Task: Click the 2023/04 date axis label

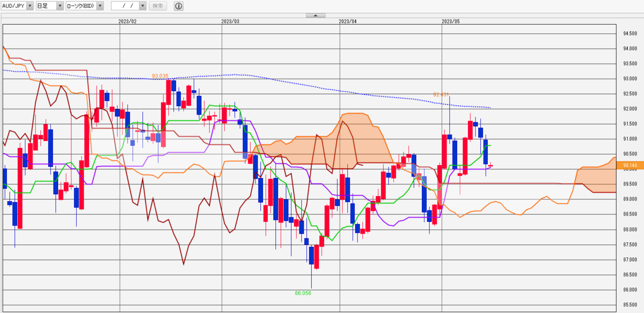Action: tap(348, 21)
